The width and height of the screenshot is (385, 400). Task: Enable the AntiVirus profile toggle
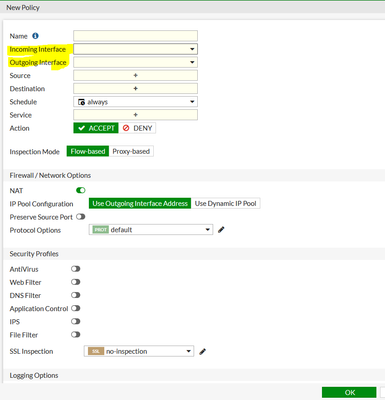76,269
